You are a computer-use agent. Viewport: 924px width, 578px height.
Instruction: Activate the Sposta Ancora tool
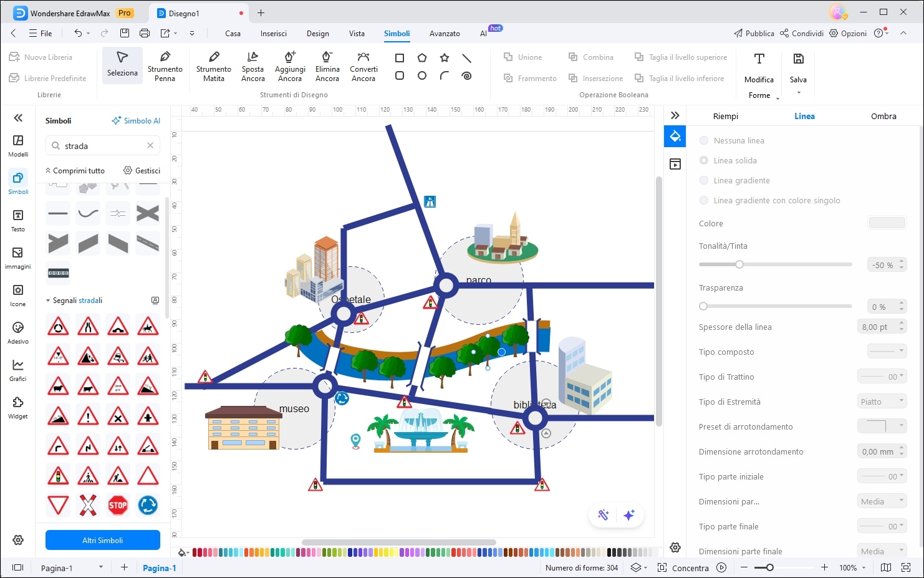click(x=253, y=65)
